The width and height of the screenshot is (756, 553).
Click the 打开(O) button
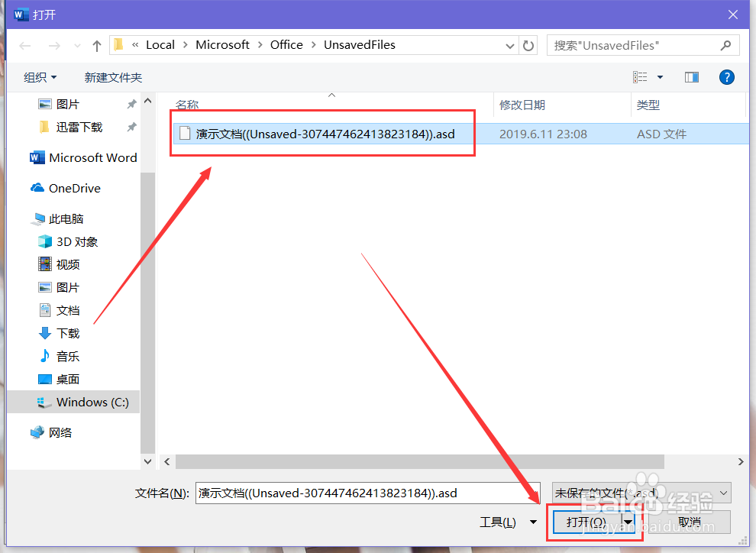[x=585, y=522]
